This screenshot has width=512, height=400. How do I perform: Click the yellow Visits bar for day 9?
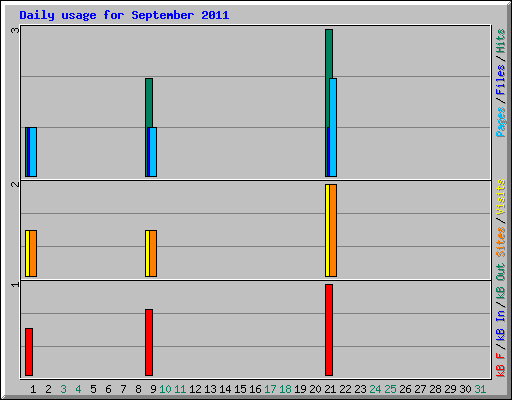[147, 253]
